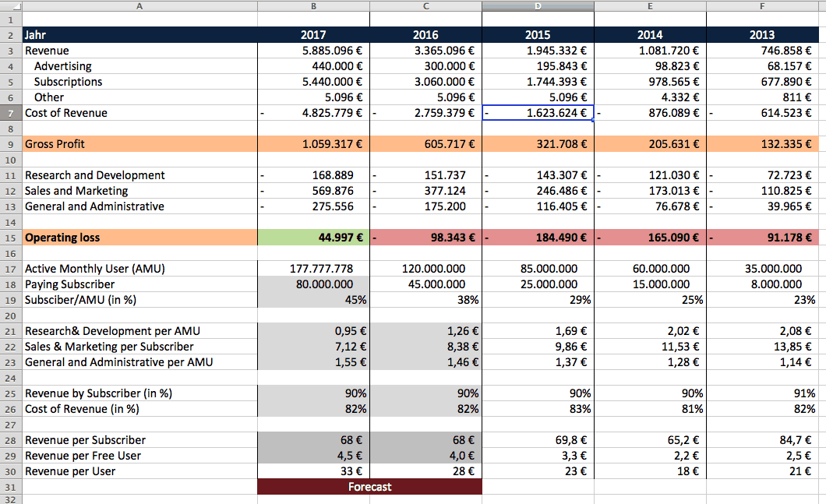Click Sales and Marketing value 377.124
The height and width of the screenshot is (504, 826).
(x=425, y=191)
